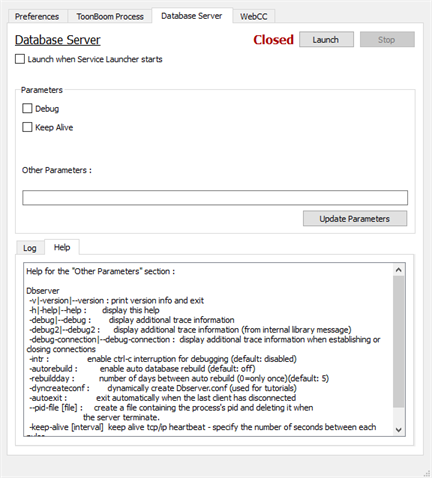Open the Preferences tab
This screenshot has height=478, width=432.
(x=37, y=16)
